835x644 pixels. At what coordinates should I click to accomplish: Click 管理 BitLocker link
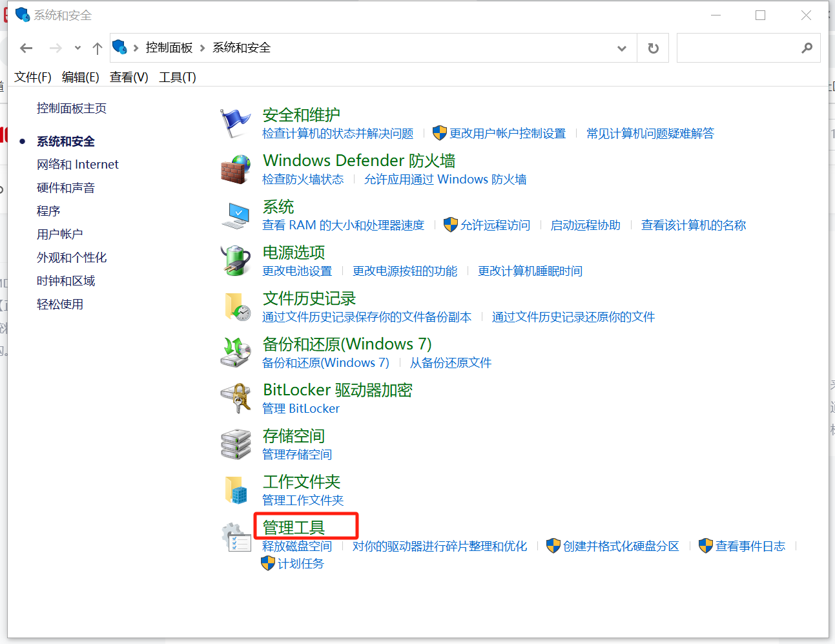point(301,409)
